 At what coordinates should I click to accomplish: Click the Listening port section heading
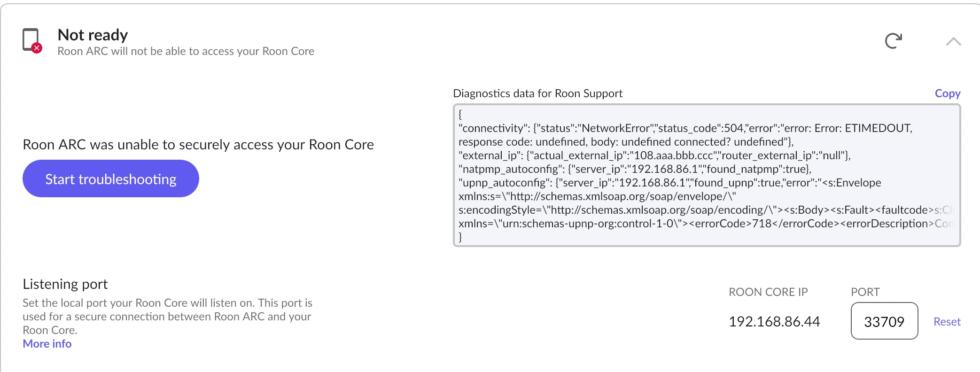click(65, 284)
